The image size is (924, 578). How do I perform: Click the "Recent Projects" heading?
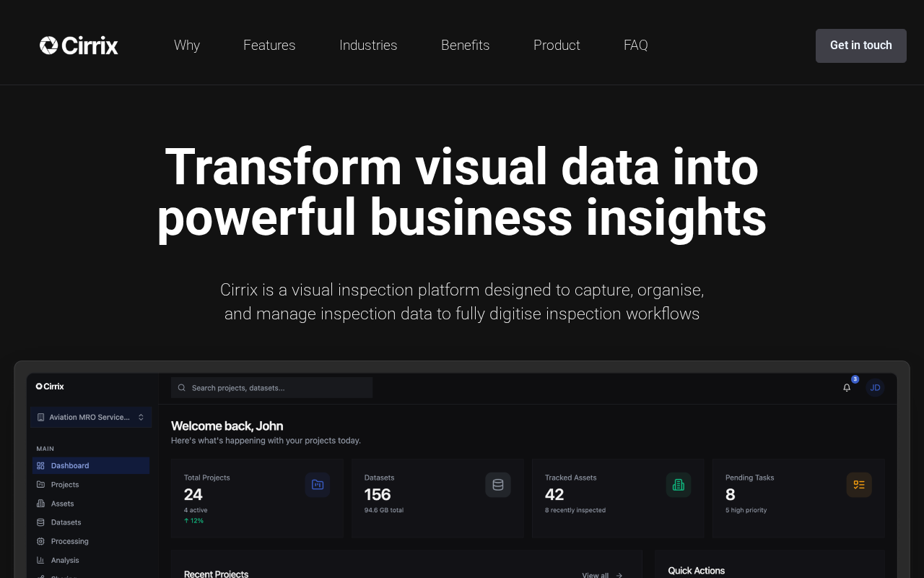coord(217,574)
